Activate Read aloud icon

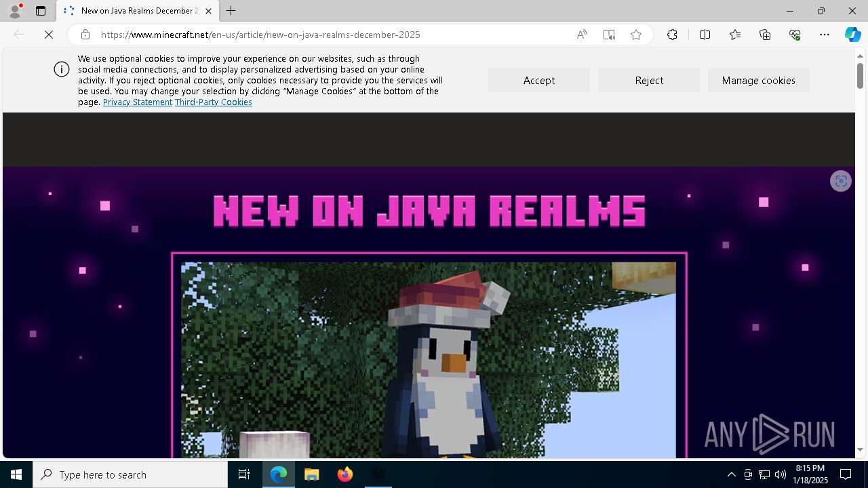pyautogui.click(x=582, y=35)
